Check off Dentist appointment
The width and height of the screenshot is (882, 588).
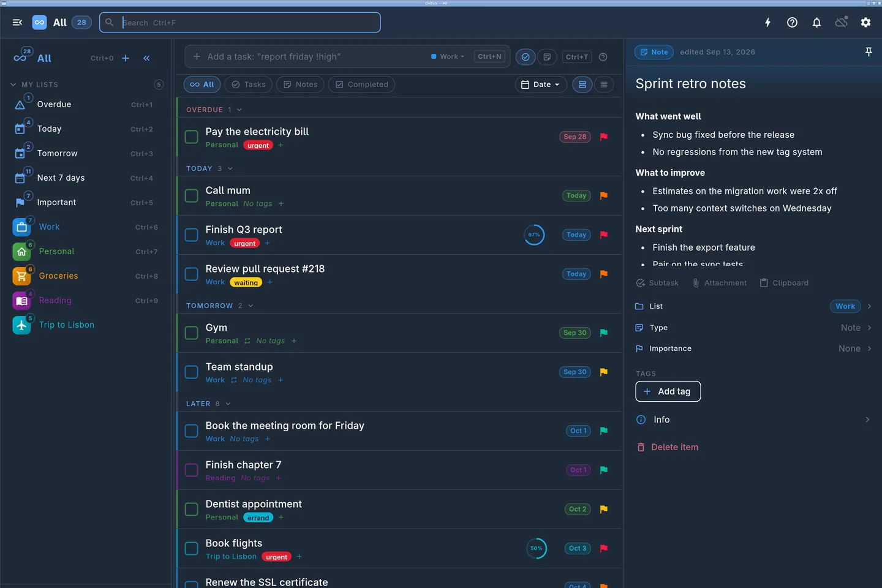click(x=192, y=509)
